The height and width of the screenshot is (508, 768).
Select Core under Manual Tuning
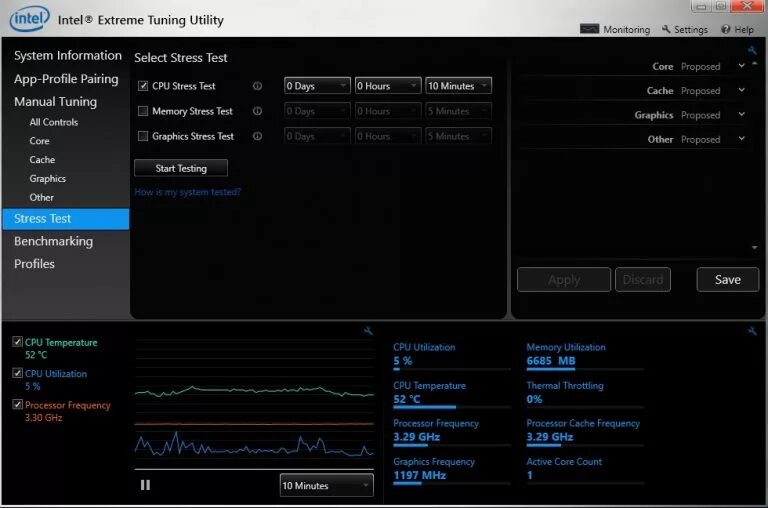click(39, 141)
